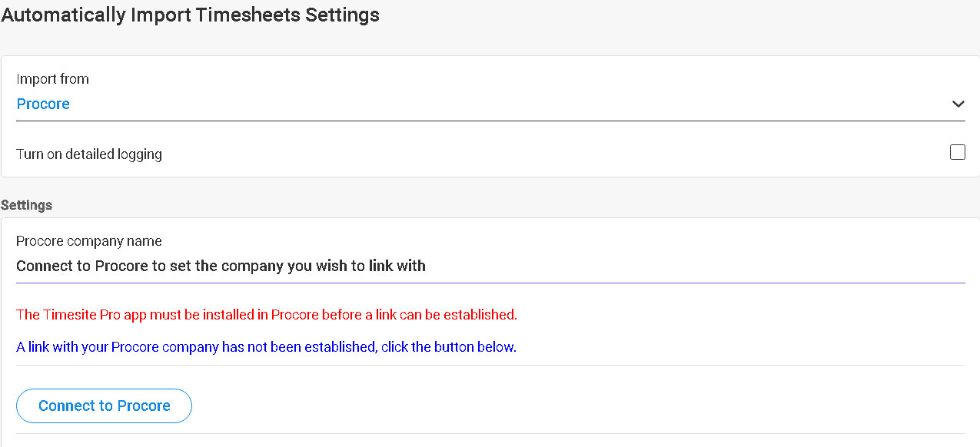980x447 pixels.
Task: Click the Settings section header
Action: pos(27,205)
